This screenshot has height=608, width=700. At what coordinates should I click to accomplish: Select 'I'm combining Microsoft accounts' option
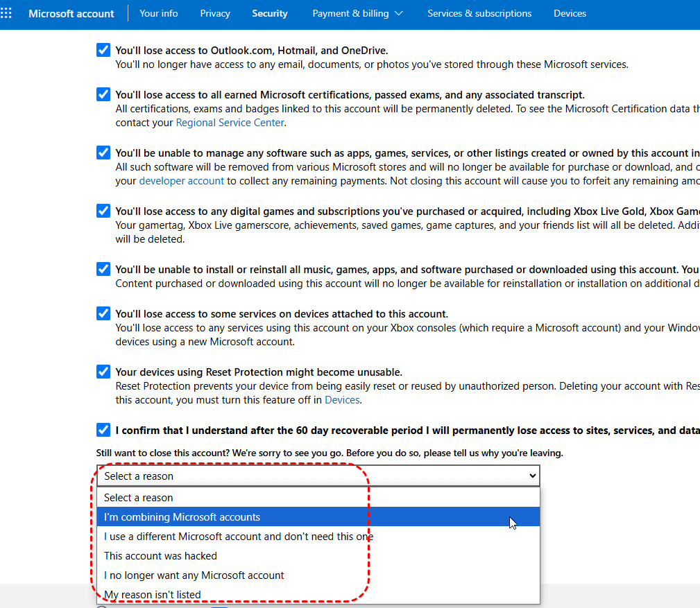[318, 516]
